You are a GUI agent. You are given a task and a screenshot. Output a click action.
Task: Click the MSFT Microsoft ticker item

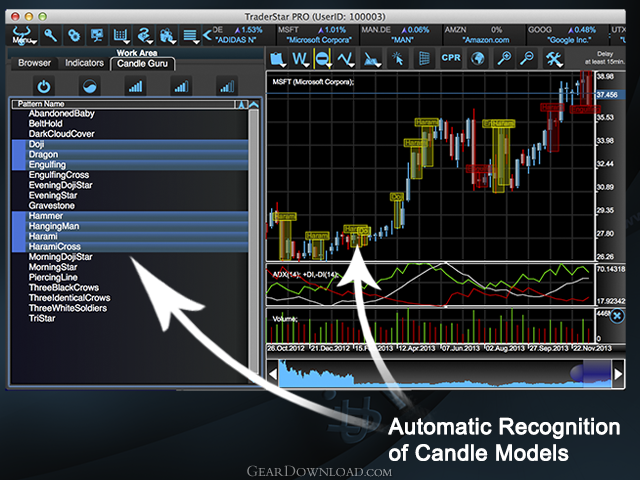(318, 35)
